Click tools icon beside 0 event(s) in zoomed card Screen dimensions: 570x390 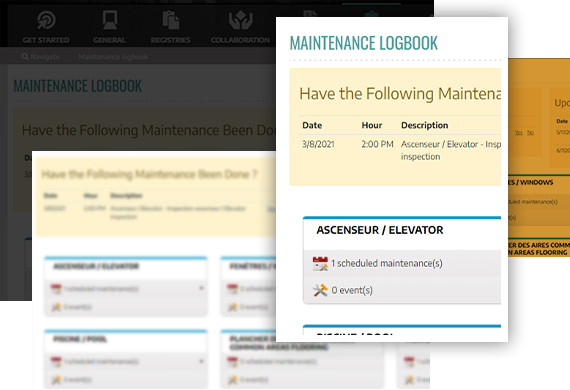pyautogui.click(x=320, y=290)
